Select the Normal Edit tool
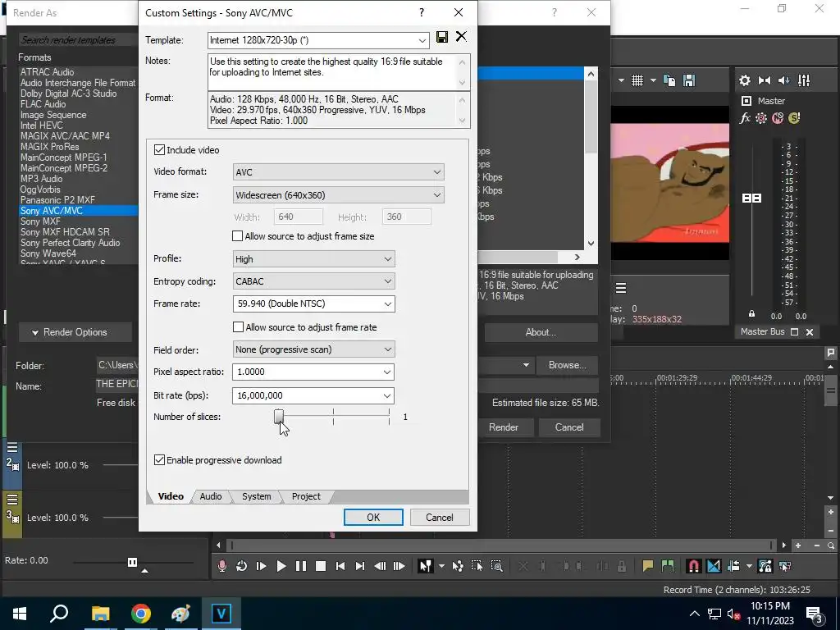The image size is (840, 630). click(x=426, y=566)
